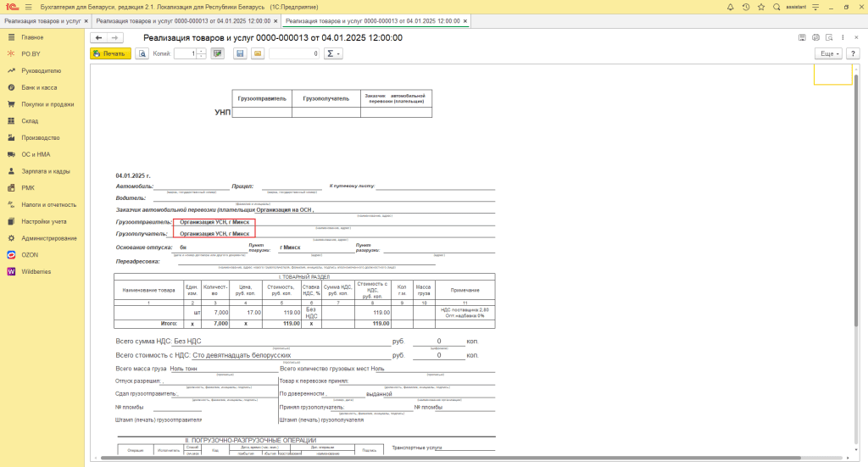The width and height of the screenshot is (868, 467).
Task: Open Банк и касса section
Action: (x=39, y=87)
